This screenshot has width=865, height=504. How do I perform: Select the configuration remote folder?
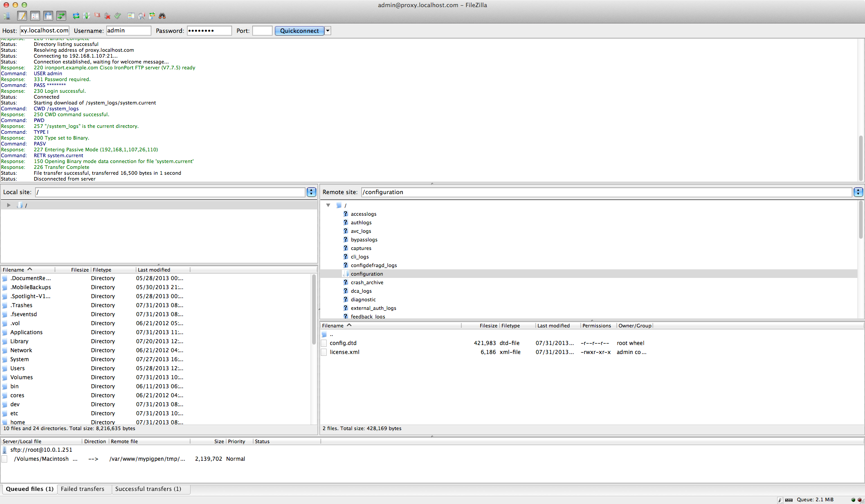coord(367,274)
